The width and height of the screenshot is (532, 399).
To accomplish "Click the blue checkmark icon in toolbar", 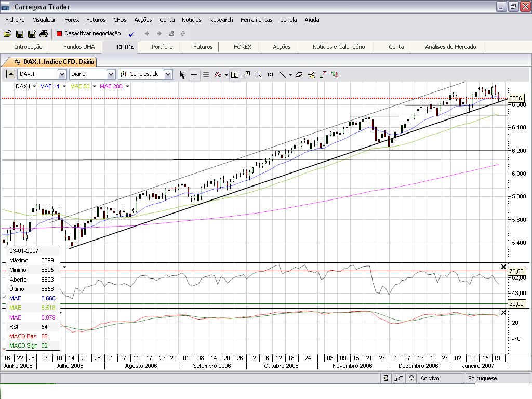I will [x=131, y=34].
